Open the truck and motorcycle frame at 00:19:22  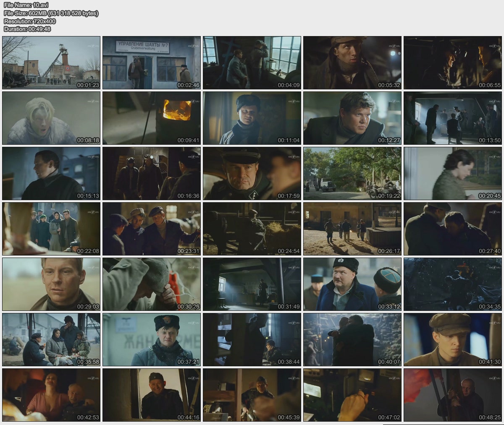[352, 173]
